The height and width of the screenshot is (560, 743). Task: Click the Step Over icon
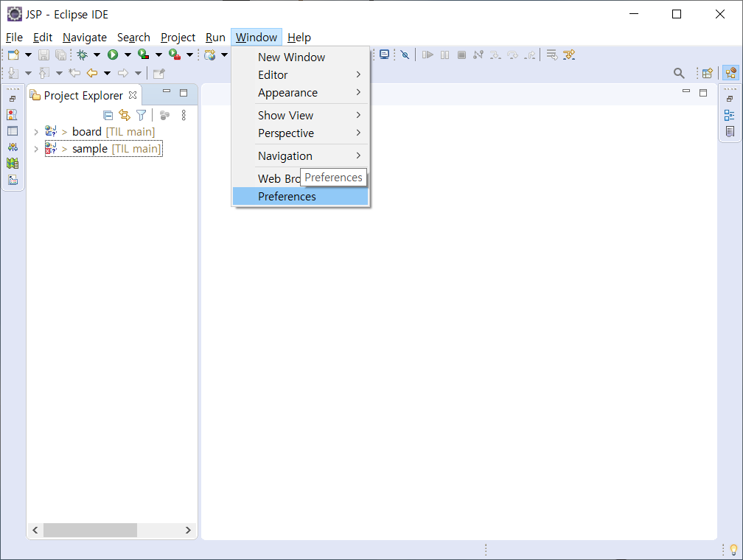pyautogui.click(x=512, y=55)
